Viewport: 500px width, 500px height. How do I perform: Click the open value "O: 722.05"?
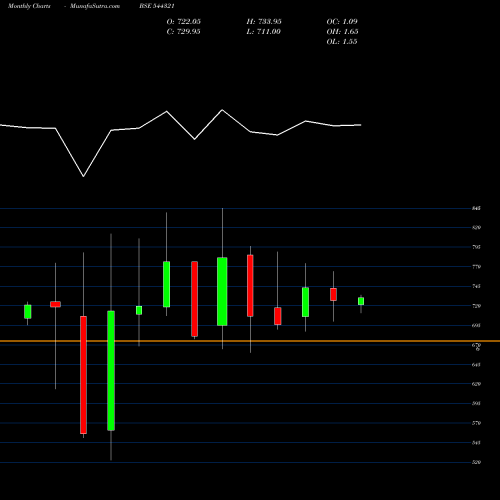coord(184,21)
